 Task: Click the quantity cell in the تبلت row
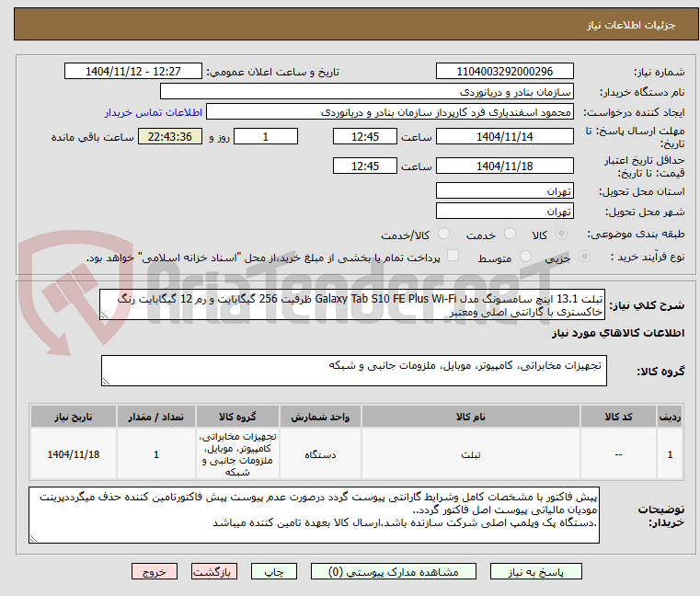[156, 454]
